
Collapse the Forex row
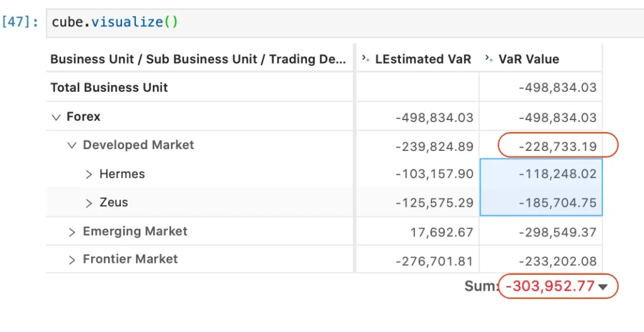point(56,117)
